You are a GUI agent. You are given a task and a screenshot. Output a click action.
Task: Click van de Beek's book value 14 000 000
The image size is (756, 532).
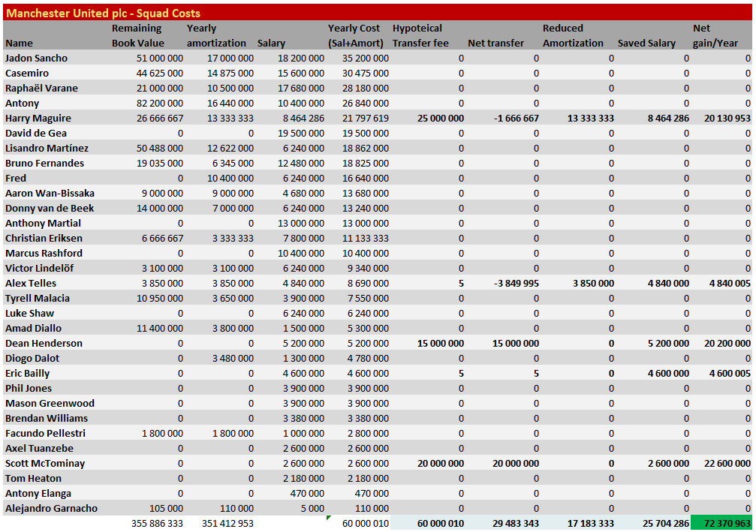pos(160,208)
